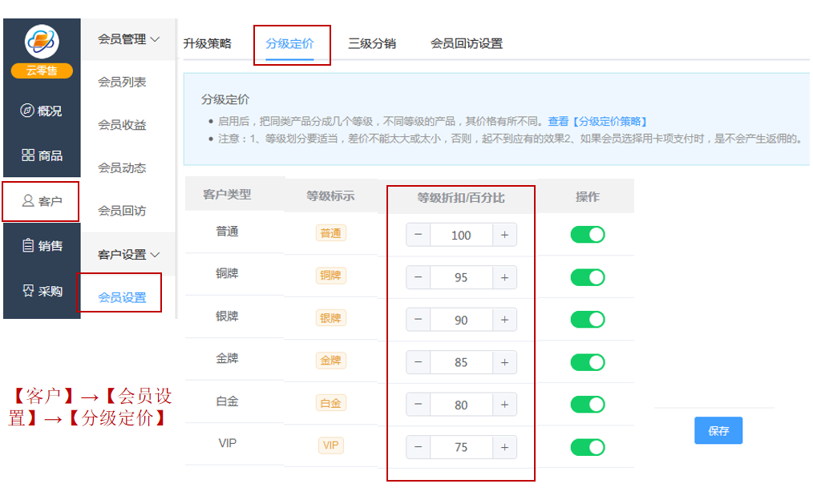Viewport: 813px width, 504px height.
Task: Open the 客户 customer section
Action: [42, 201]
